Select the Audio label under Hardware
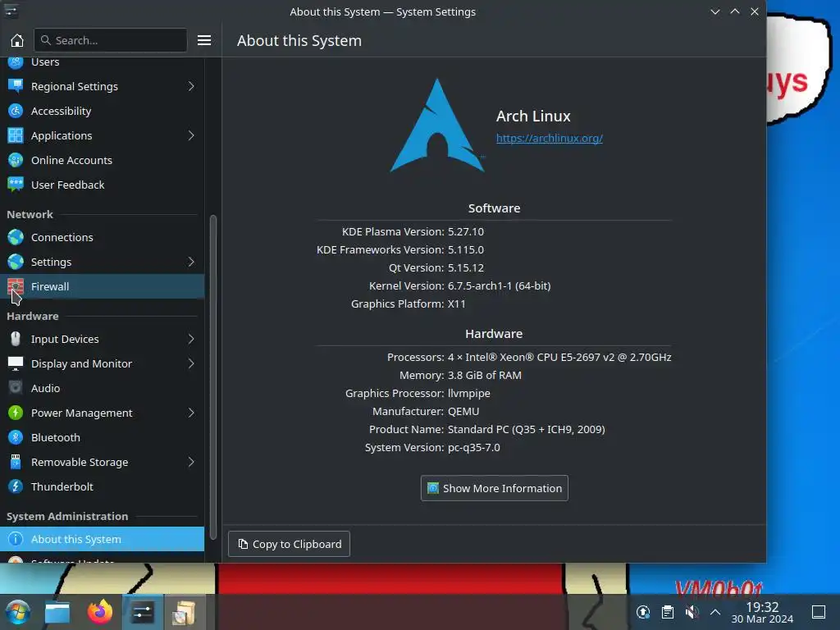Image resolution: width=840 pixels, height=630 pixels. (x=46, y=388)
